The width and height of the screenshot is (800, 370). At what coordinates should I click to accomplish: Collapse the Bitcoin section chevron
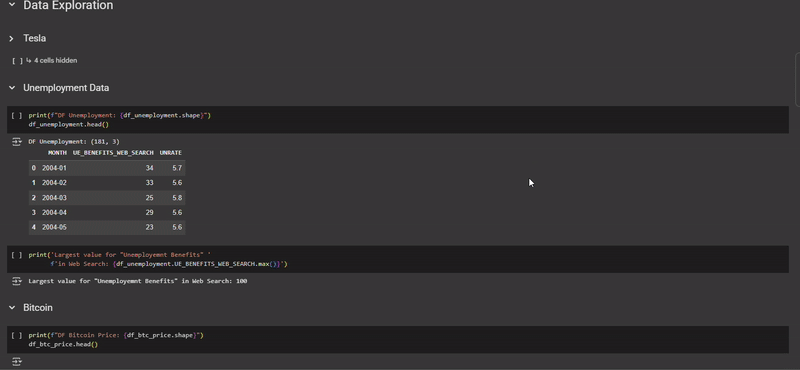12,308
